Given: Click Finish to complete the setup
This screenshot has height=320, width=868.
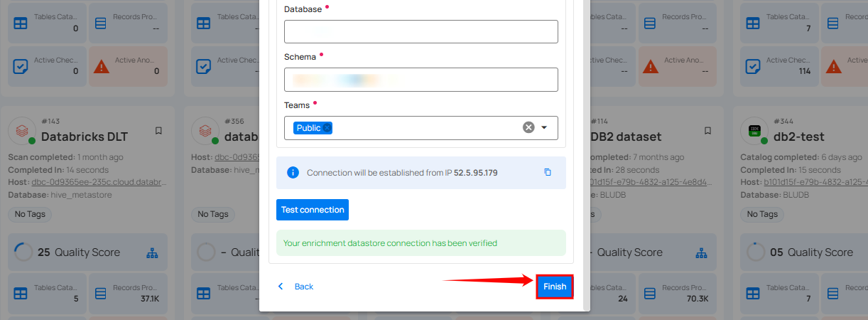Looking at the screenshot, I should click(555, 287).
